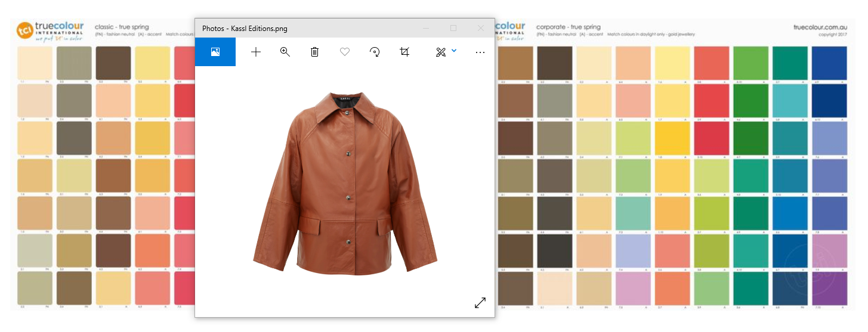Enter fullscreen with diagonal arrows icon

[480, 303]
